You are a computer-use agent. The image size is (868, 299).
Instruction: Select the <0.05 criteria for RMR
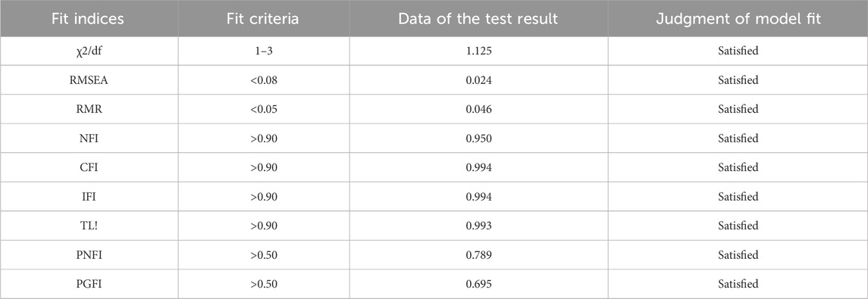[264, 110]
